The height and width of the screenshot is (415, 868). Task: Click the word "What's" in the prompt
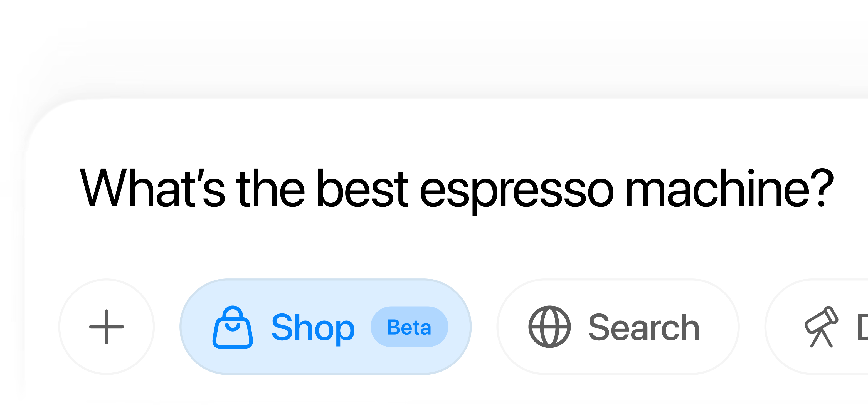click(x=152, y=188)
